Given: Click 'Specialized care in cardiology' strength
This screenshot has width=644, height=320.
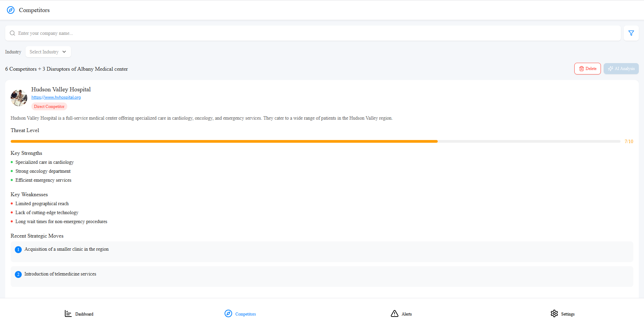Looking at the screenshot, I should (44, 162).
